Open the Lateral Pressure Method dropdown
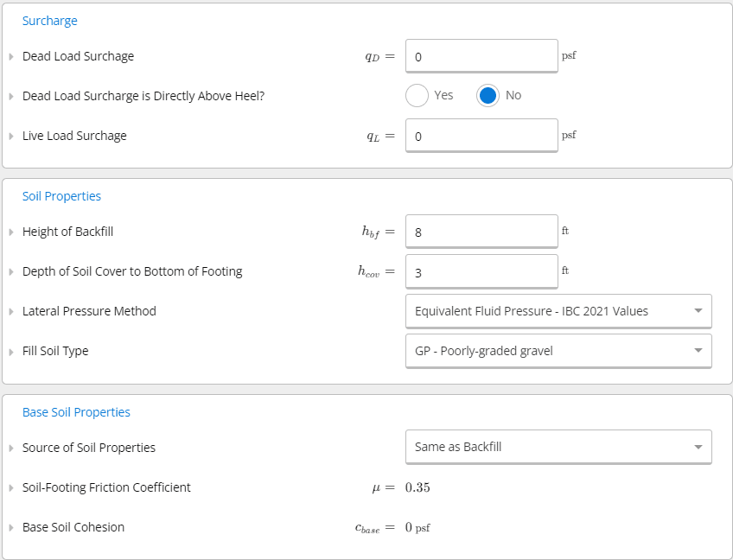The width and height of the screenshot is (733, 560). (558, 311)
